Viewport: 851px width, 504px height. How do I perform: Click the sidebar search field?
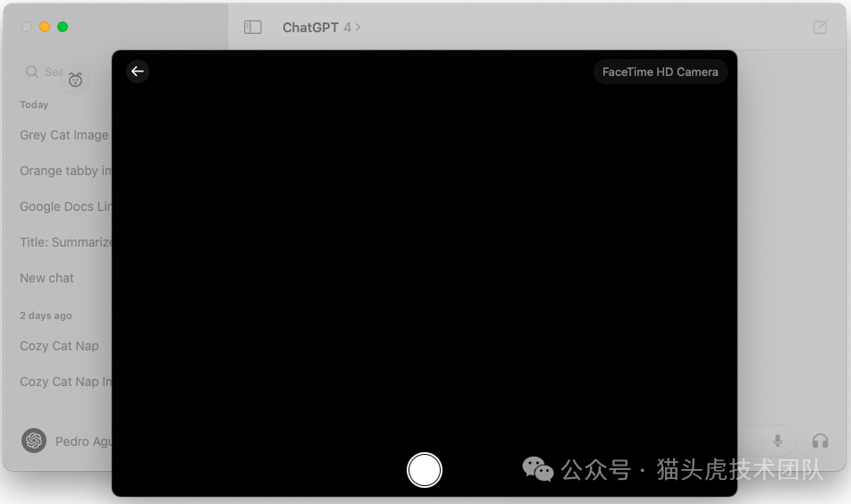point(65,71)
